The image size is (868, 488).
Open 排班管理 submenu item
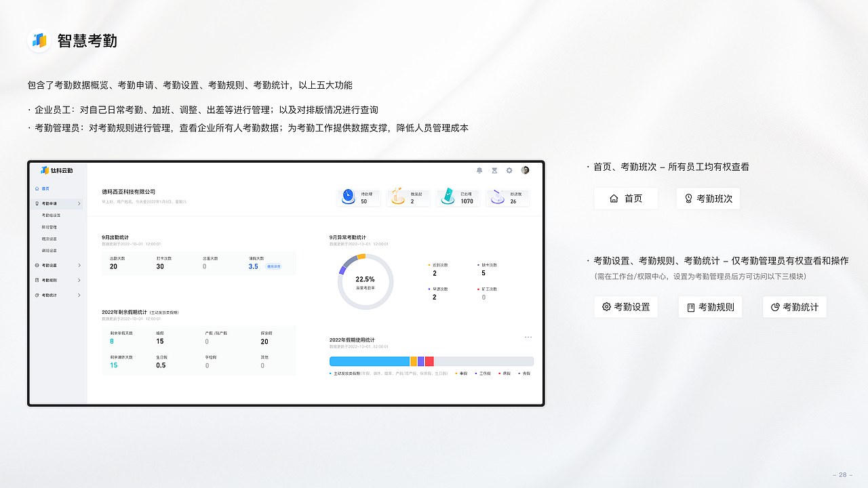coord(49,227)
